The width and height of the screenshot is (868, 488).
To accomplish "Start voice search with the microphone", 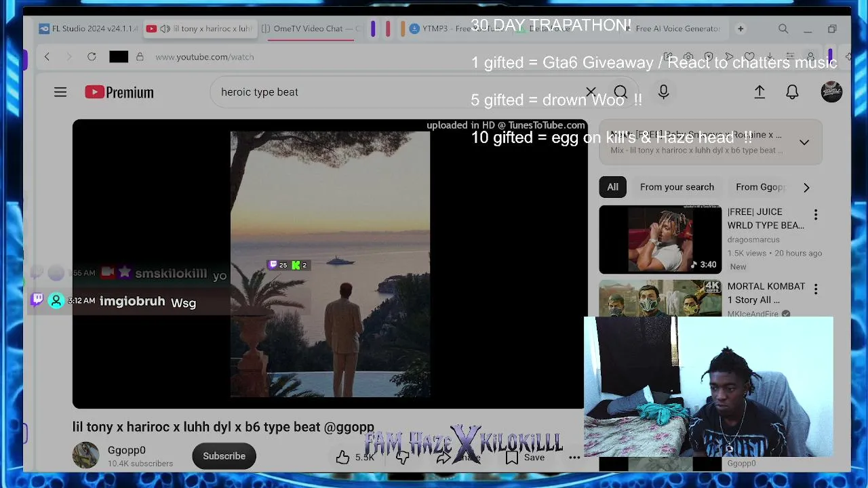I will coord(663,92).
